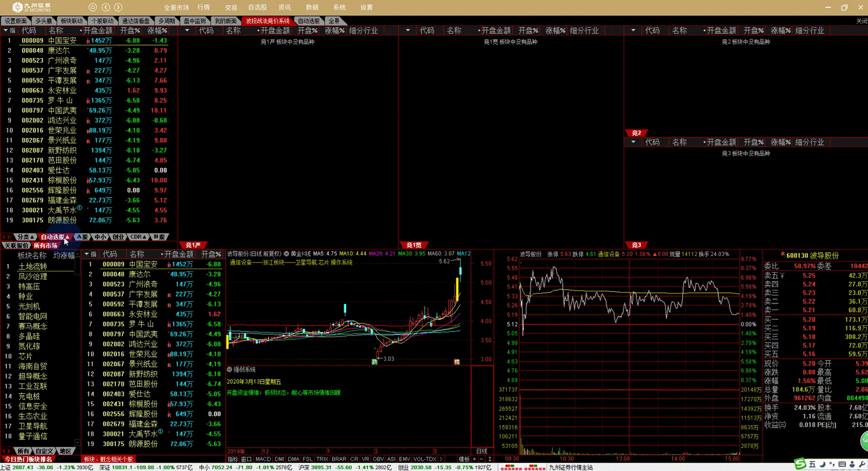Screen dimensions: 868x471
Task: Expand the 自动选股 bottom tab menu
Action: tap(55, 237)
